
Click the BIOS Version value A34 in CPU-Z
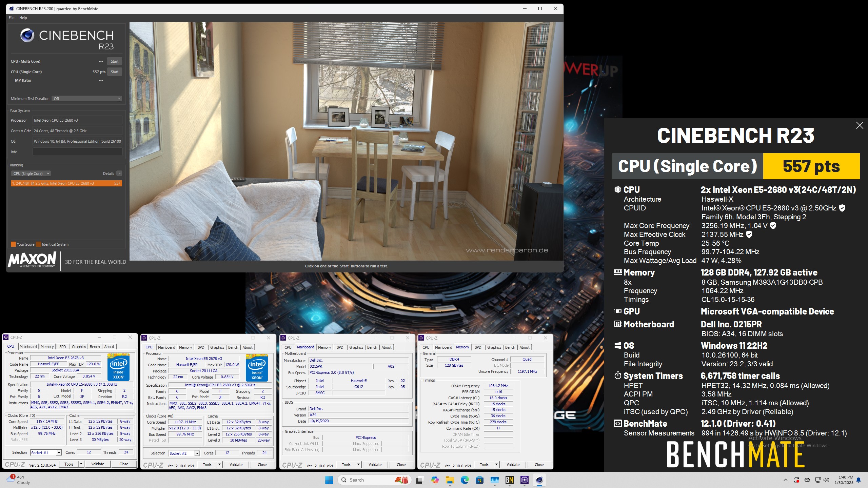click(359, 415)
